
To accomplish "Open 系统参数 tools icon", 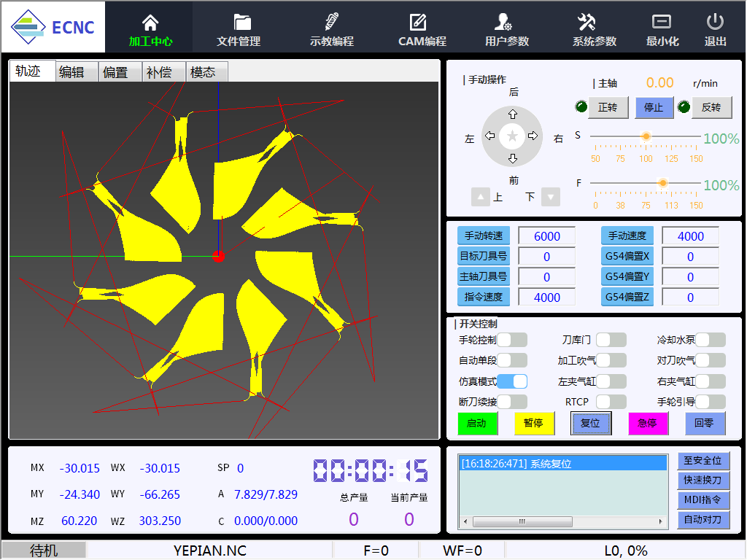I will click(587, 23).
